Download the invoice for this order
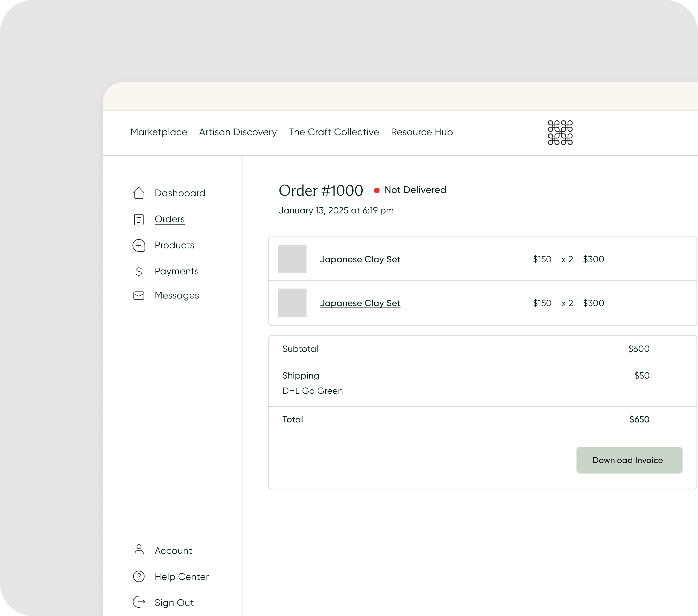Image resolution: width=698 pixels, height=616 pixels. (629, 460)
